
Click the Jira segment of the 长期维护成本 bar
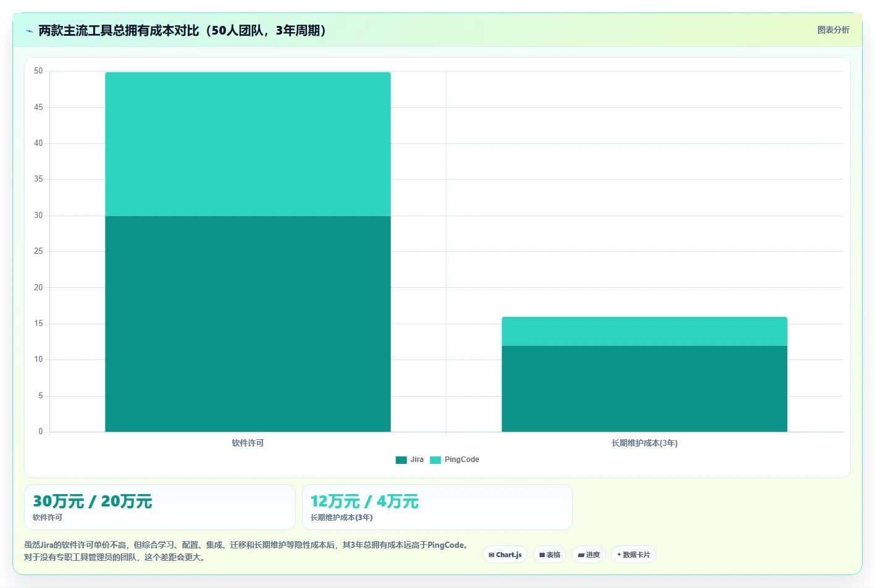644,388
